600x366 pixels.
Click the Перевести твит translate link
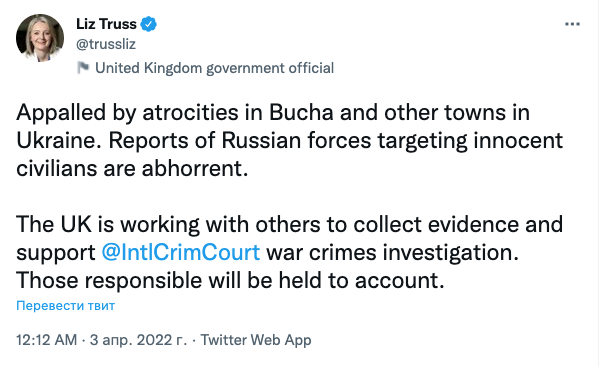point(65,306)
